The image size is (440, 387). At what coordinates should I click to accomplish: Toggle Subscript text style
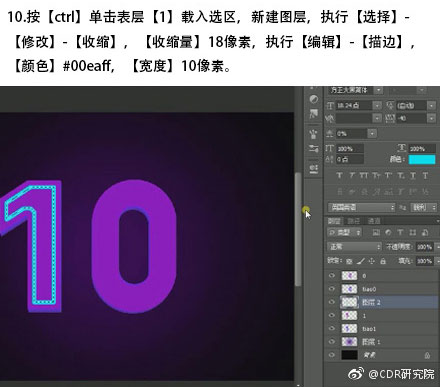tap(401, 176)
